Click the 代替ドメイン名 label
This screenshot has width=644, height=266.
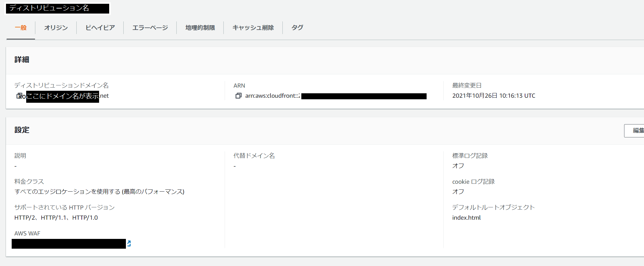[254, 156]
